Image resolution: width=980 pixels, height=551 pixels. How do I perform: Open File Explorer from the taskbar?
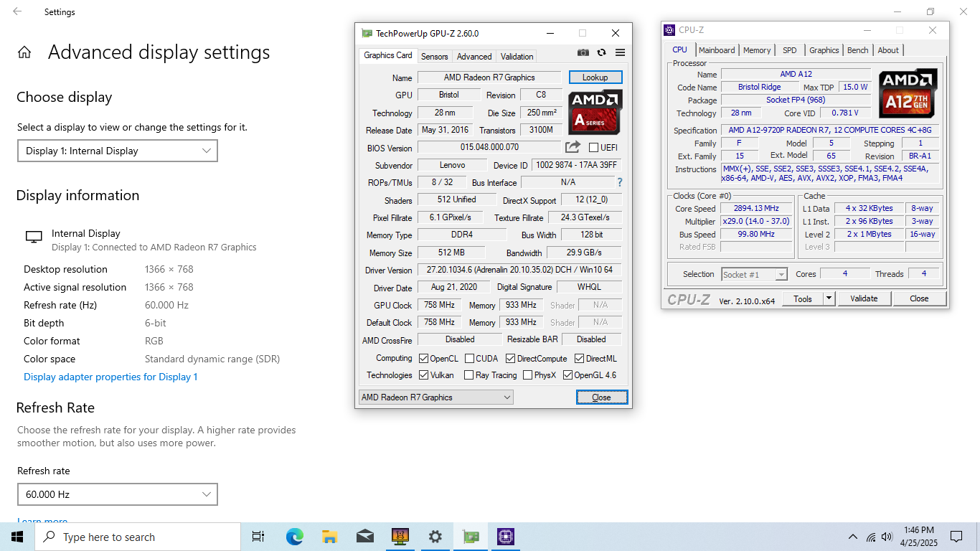tap(329, 537)
